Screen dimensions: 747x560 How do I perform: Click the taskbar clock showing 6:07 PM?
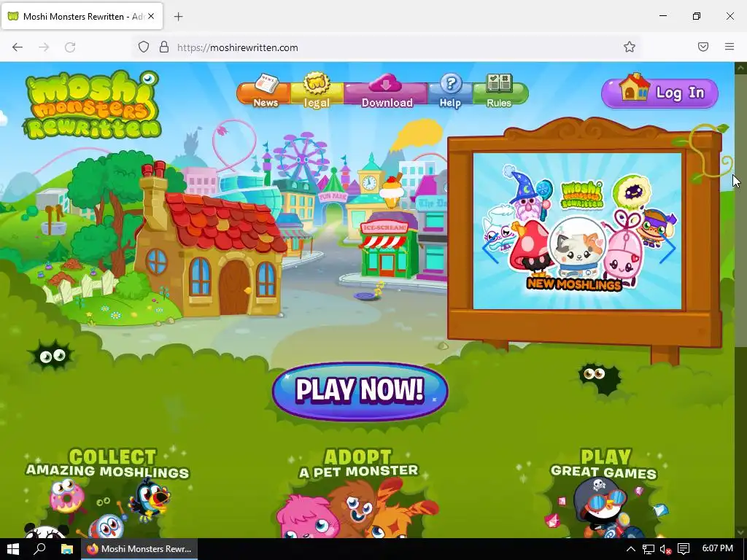[718, 548]
